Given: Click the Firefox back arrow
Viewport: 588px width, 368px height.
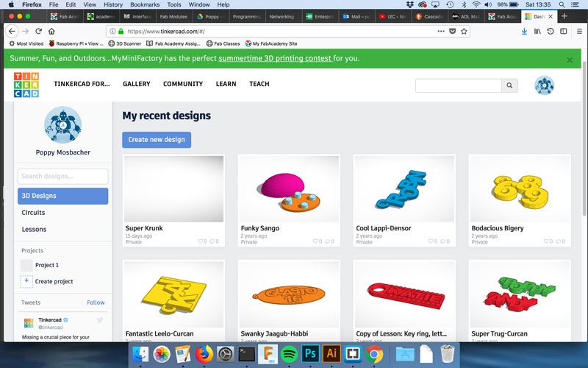Looking at the screenshot, I should (x=12, y=31).
